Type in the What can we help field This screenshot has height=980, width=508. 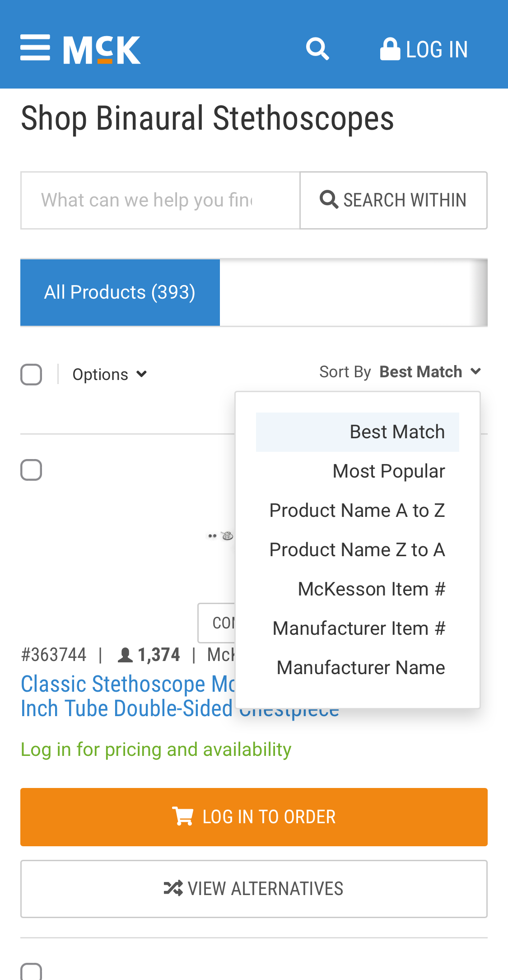pyautogui.click(x=158, y=200)
